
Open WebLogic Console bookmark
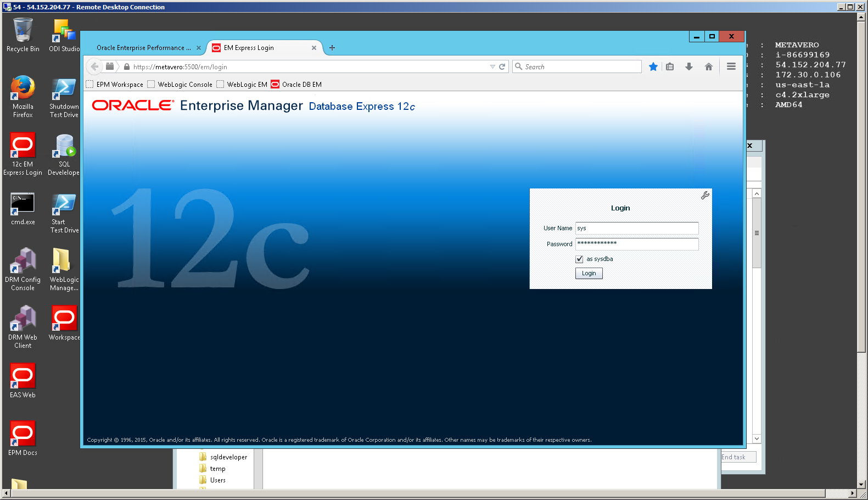(180, 85)
